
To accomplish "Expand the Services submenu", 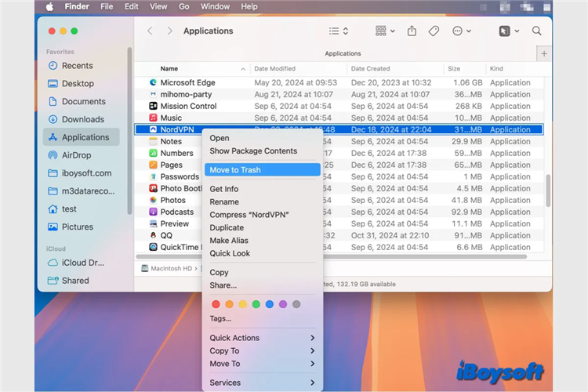I will click(263, 383).
